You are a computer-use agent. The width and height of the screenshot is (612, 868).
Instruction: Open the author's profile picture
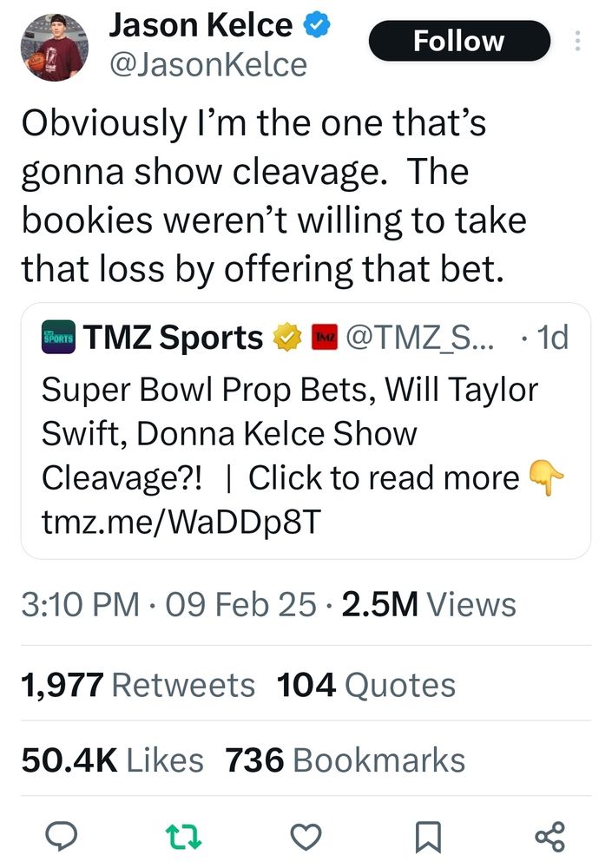pyautogui.click(x=53, y=47)
